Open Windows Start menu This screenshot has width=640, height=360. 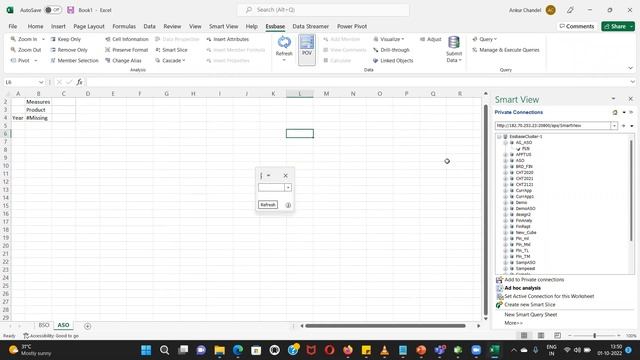(146, 350)
